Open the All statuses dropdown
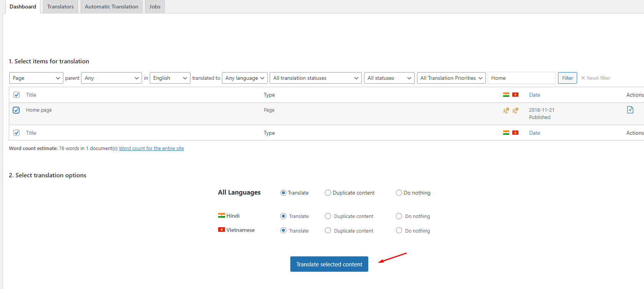 pos(389,78)
